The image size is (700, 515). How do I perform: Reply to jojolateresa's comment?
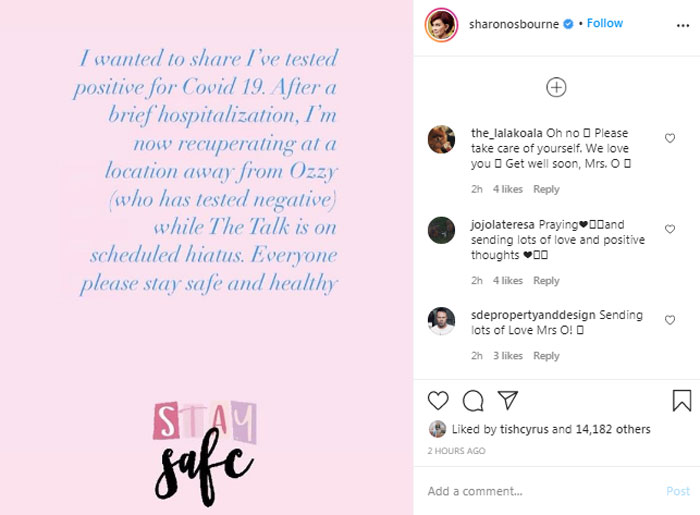pyautogui.click(x=546, y=281)
